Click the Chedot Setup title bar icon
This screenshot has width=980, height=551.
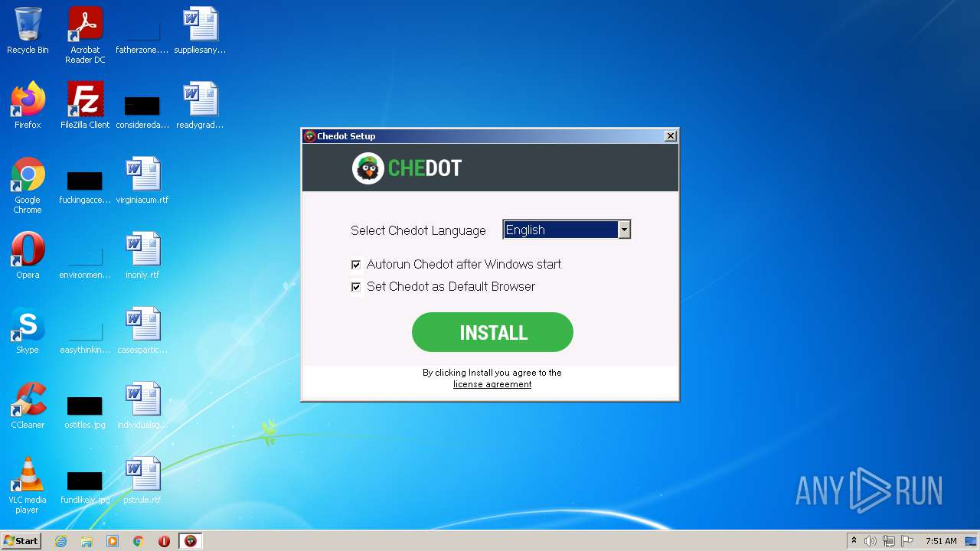pos(310,136)
